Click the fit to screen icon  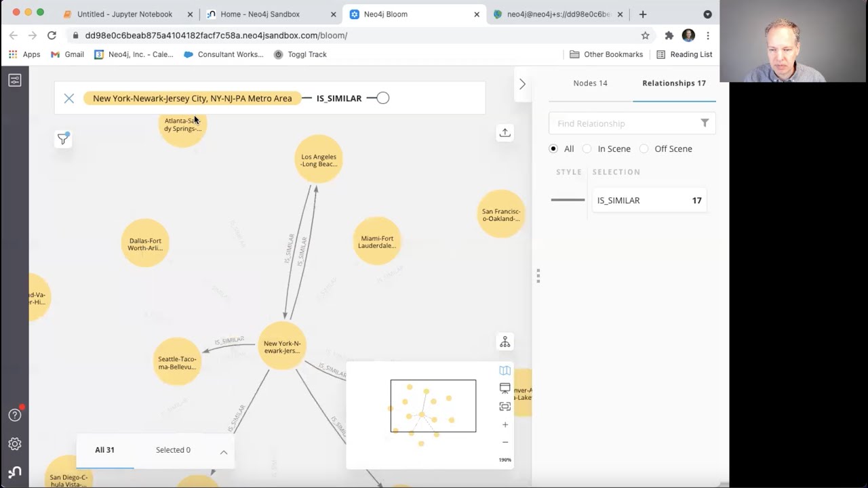[x=505, y=407]
